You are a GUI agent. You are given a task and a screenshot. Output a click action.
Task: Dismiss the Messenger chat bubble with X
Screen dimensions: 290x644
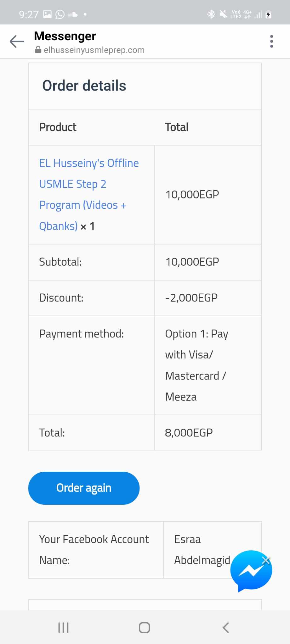click(x=266, y=560)
